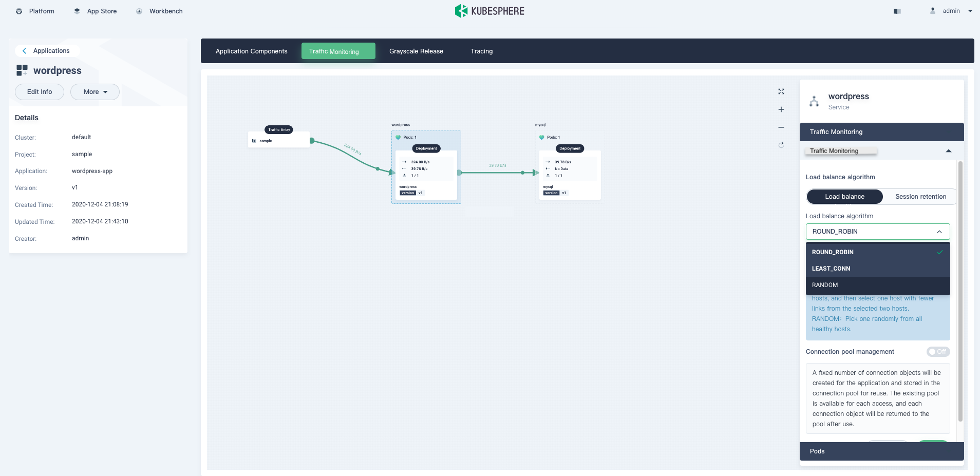The height and width of the screenshot is (476, 980).
Task: Open the App Store link
Action: pyautogui.click(x=102, y=11)
